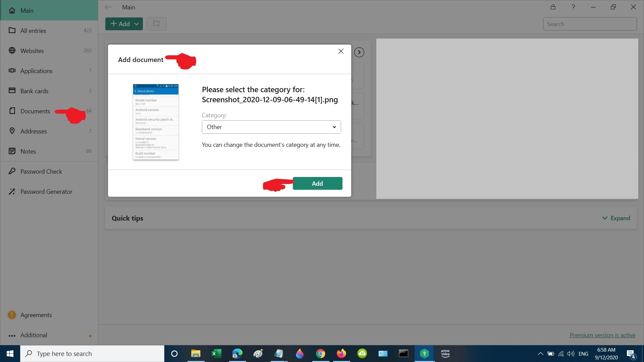Launch Excel from the taskbar
The width and height of the screenshot is (644, 362).
(x=216, y=354)
